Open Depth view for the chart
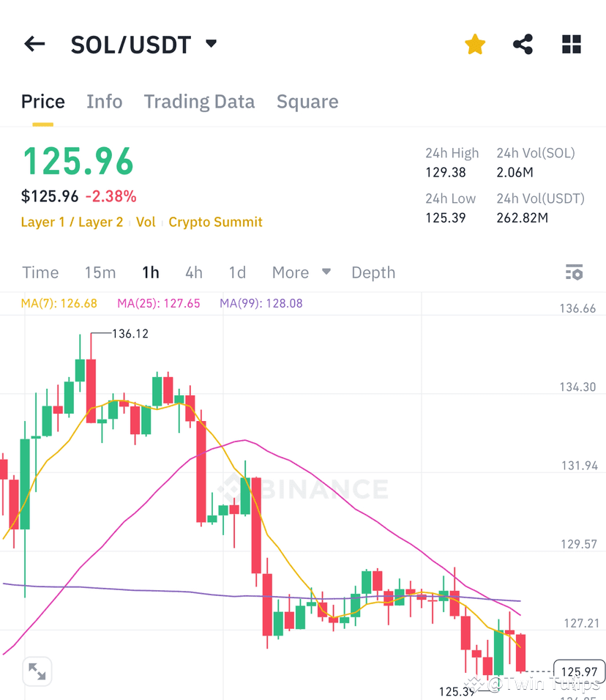The height and width of the screenshot is (700, 606). [373, 272]
